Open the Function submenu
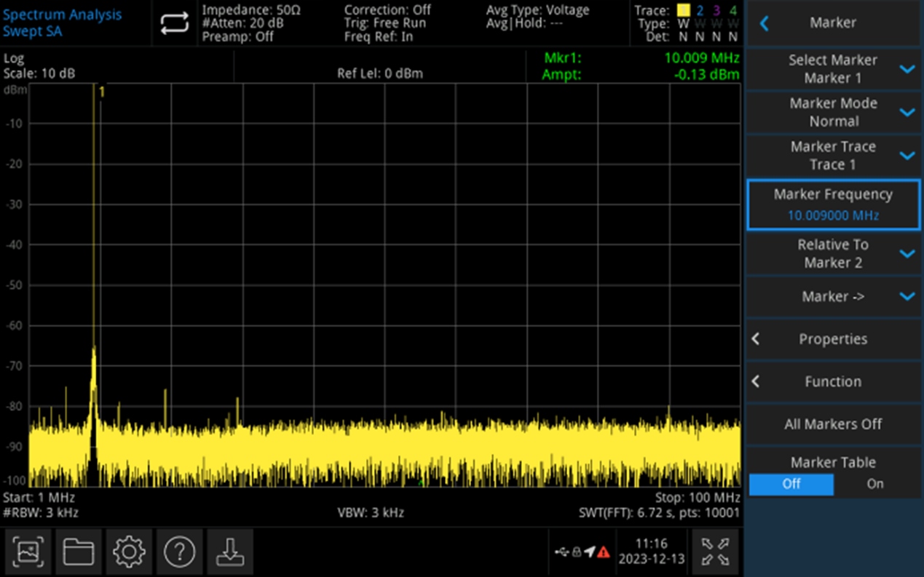The height and width of the screenshot is (577, 924). [833, 381]
